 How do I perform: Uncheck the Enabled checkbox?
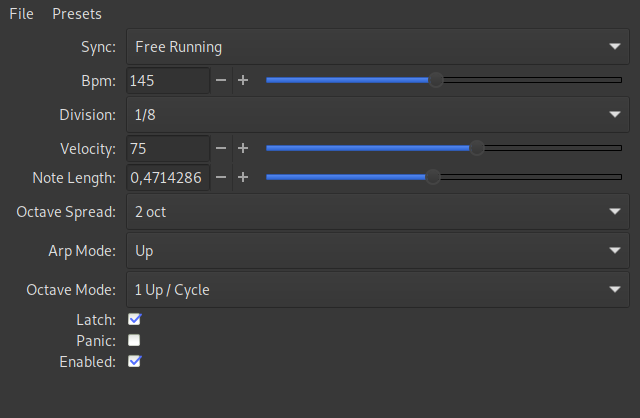pyautogui.click(x=134, y=361)
